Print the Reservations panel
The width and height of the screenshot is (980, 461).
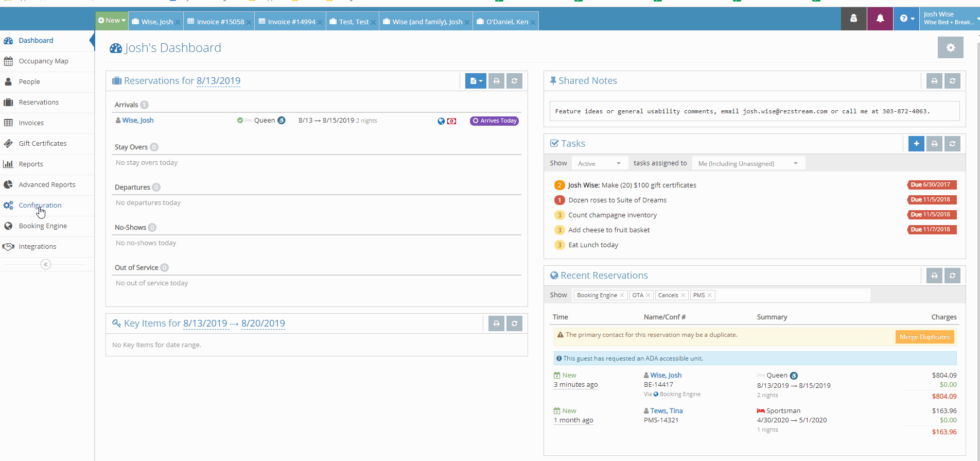[x=496, y=81]
